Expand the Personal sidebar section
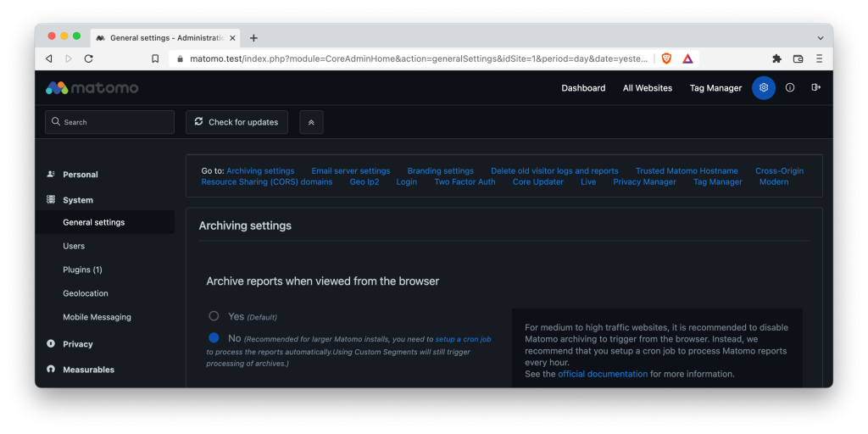 [x=81, y=175]
